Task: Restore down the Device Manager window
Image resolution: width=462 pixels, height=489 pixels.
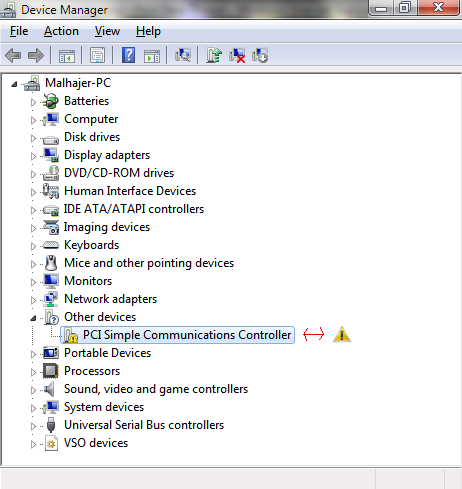Action: tap(405, 7)
